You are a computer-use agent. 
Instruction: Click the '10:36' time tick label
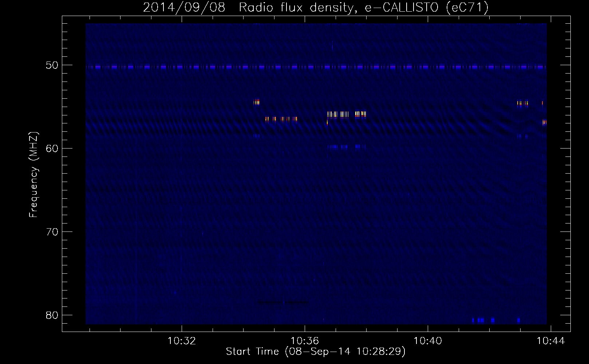click(x=305, y=341)
